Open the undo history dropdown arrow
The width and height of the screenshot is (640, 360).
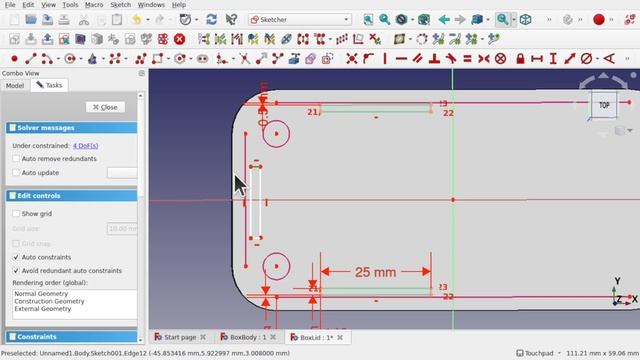tap(147, 20)
